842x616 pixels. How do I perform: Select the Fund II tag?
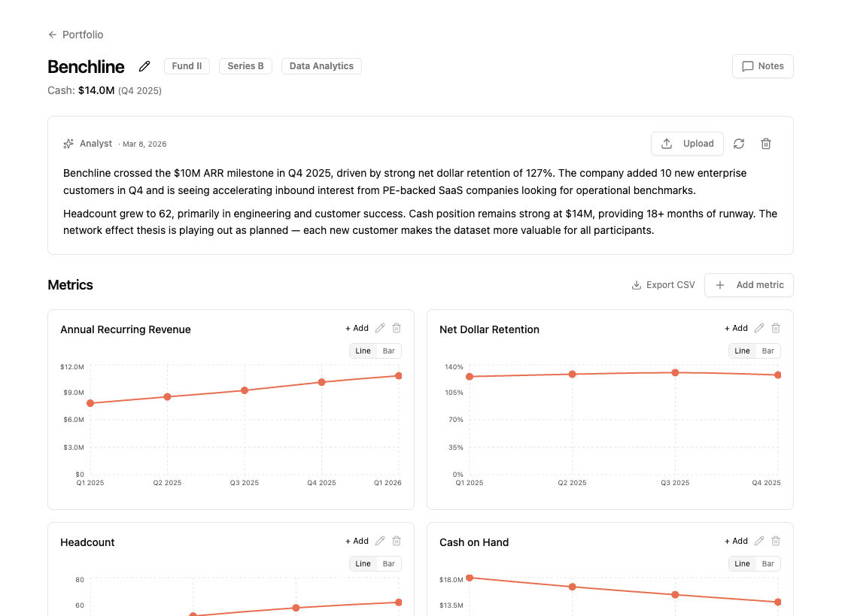[x=187, y=66]
